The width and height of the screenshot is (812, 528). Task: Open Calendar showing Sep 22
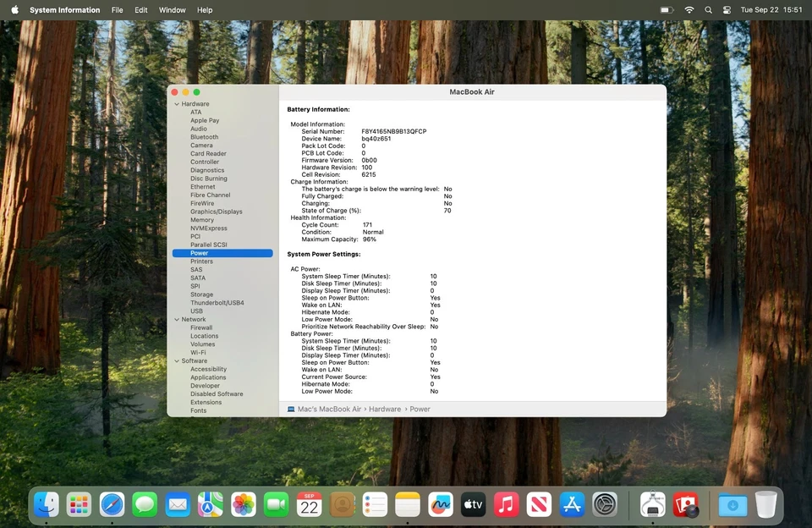coord(310,504)
